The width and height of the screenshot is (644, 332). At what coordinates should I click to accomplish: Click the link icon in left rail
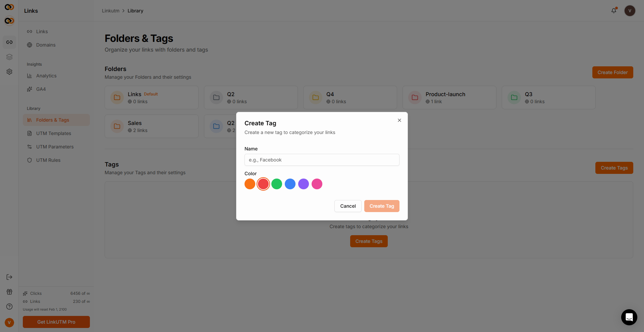[9, 42]
